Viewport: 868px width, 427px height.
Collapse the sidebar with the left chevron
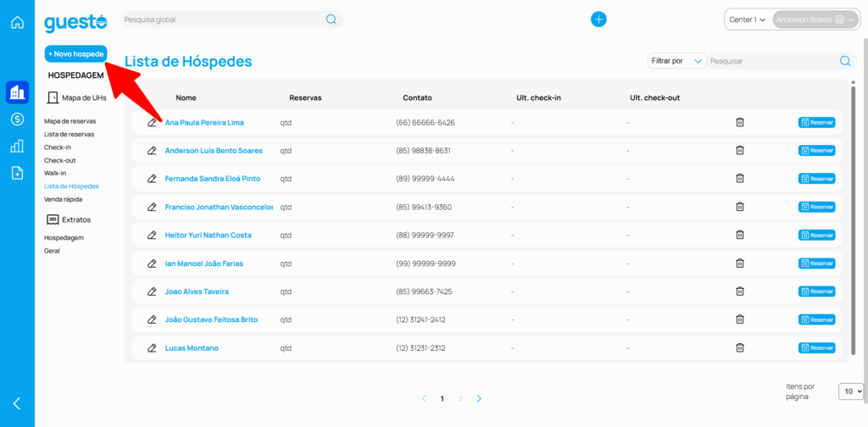click(x=17, y=403)
